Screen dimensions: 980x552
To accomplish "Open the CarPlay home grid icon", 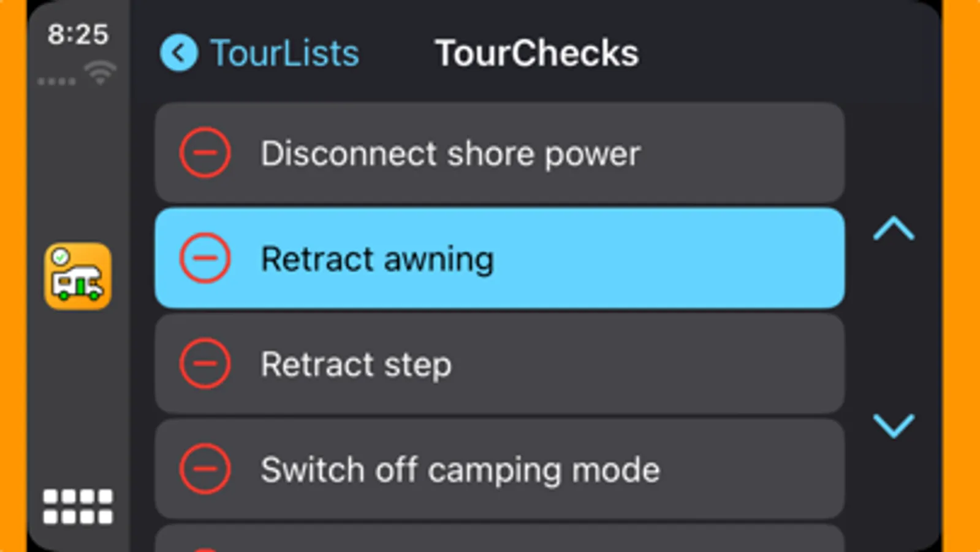I will [x=78, y=507].
